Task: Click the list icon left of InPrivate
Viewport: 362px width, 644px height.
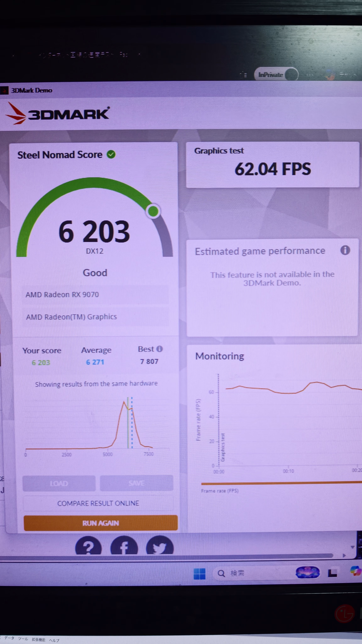Action: pyautogui.click(x=243, y=75)
